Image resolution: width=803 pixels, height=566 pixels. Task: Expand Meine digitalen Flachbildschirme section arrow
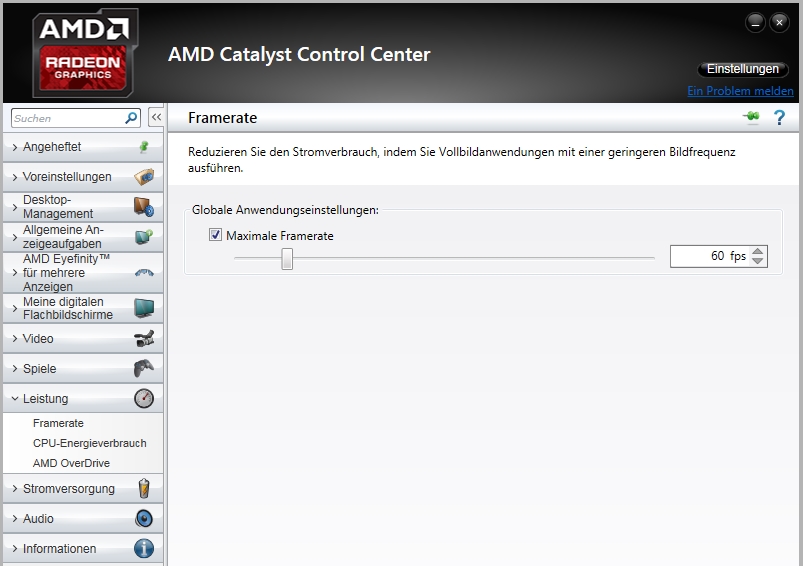[x=15, y=308]
